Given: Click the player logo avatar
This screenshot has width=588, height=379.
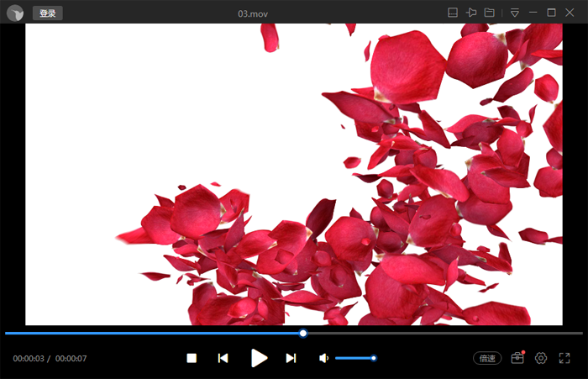Looking at the screenshot, I should 15,13.
